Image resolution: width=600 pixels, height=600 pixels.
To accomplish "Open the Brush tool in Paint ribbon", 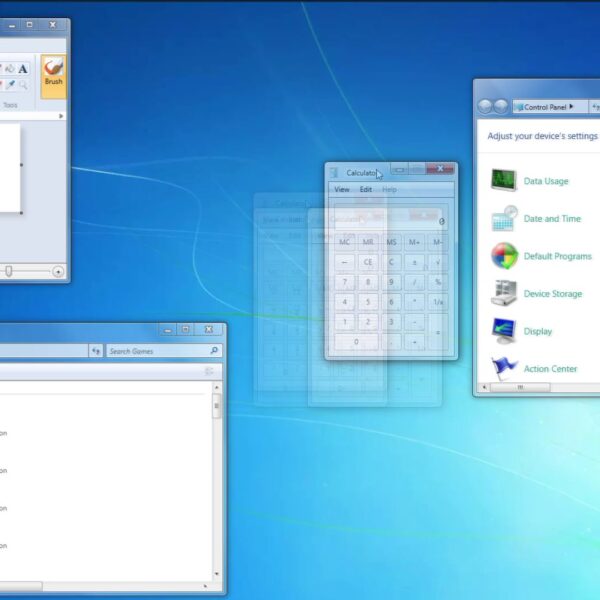I will [x=53, y=77].
